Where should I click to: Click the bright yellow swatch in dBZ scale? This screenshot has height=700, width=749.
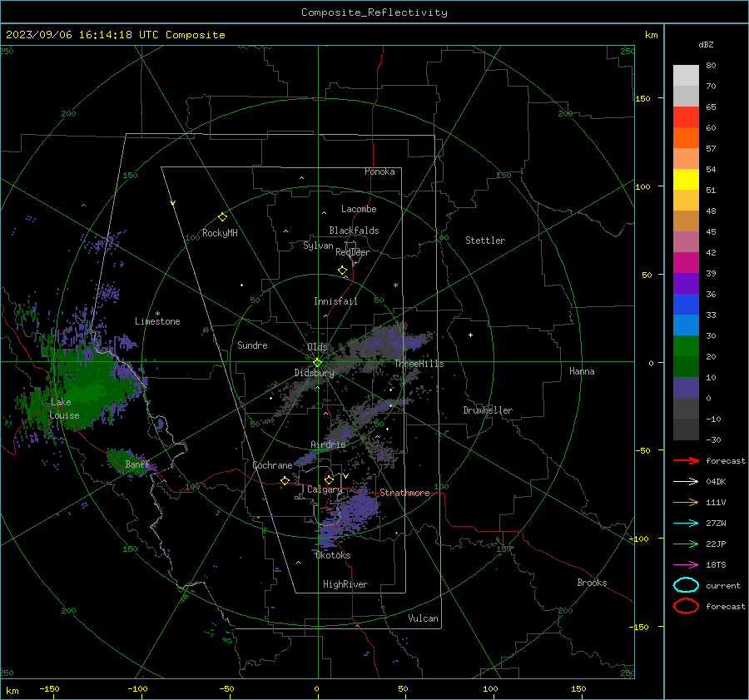click(x=686, y=180)
